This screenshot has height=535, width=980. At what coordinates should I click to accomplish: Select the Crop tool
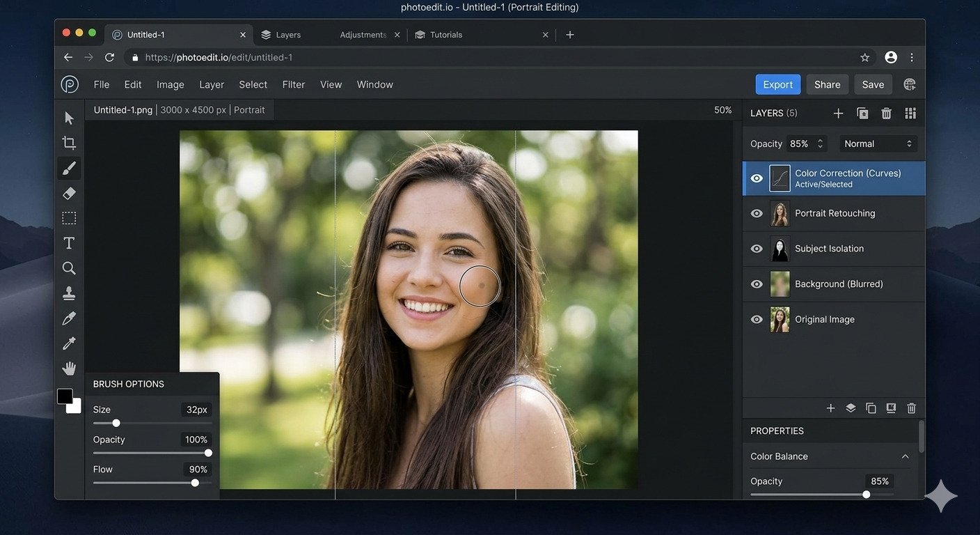tap(69, 143)
